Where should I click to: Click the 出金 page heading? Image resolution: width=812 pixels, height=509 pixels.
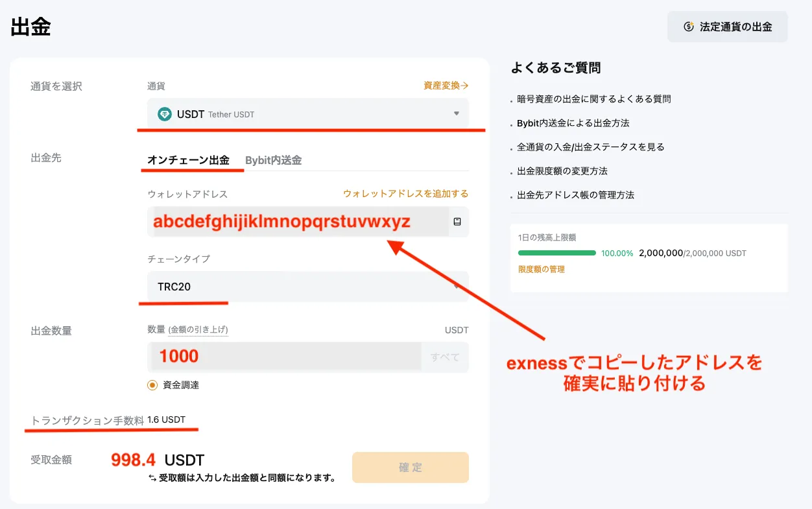(x=30, y=27)
